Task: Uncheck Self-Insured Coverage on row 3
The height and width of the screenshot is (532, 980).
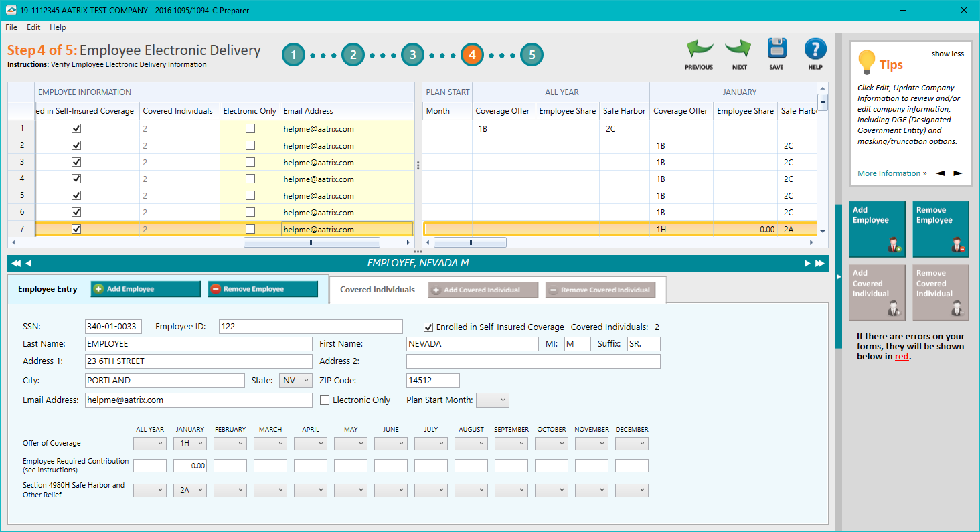Action: pos(76,162)
